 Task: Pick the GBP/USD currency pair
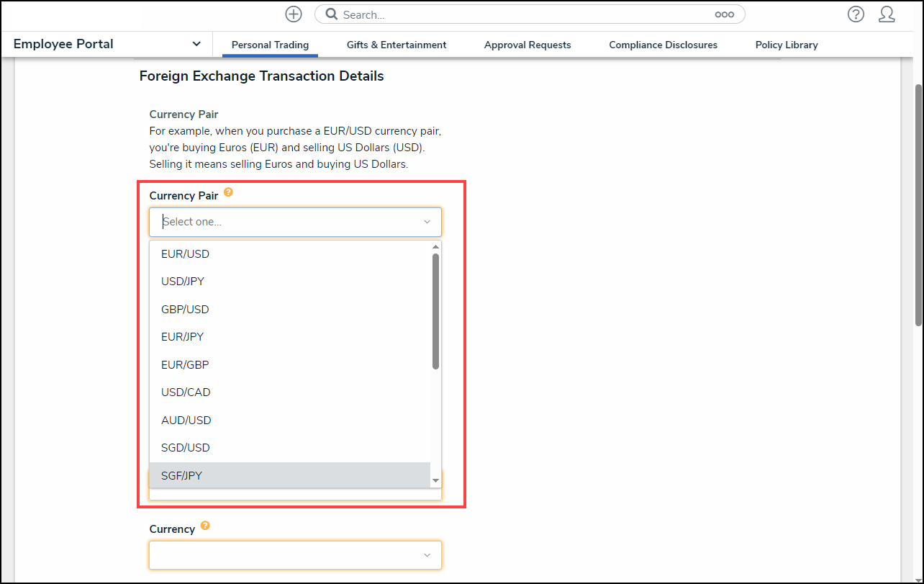click(x=185, y=310)
